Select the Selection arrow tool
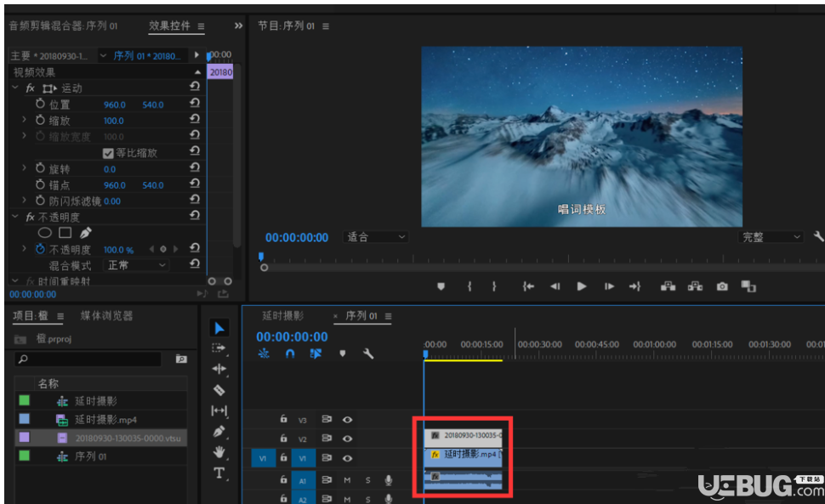The image size is (825, 504). click(219, 328)
